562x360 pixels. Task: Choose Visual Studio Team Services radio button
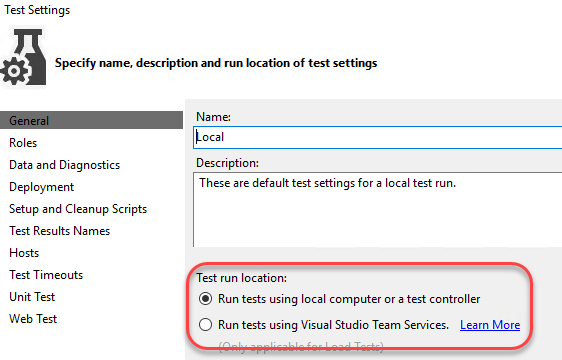(205, 325)
